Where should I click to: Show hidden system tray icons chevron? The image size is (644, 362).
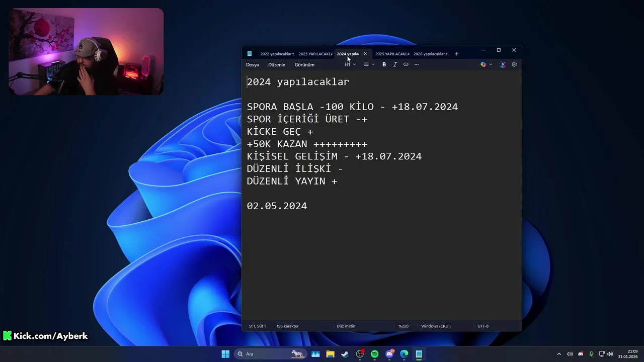pos(558,354)
